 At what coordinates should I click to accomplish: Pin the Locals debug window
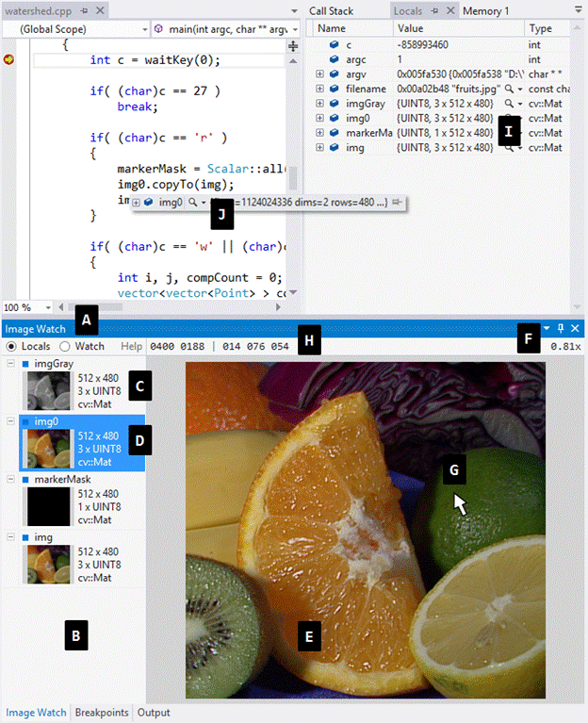pyautogui.click(x=434, y=11)
